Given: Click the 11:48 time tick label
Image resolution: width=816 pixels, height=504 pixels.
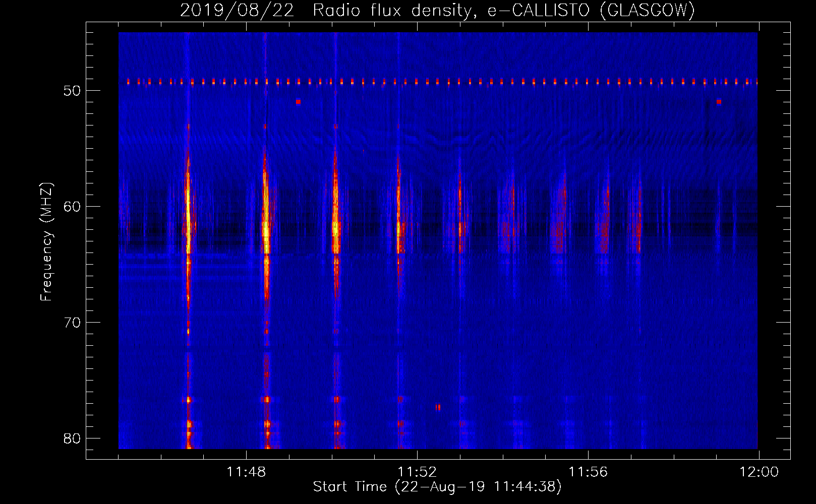Looking at the screenshot, I should coord(246,472).
